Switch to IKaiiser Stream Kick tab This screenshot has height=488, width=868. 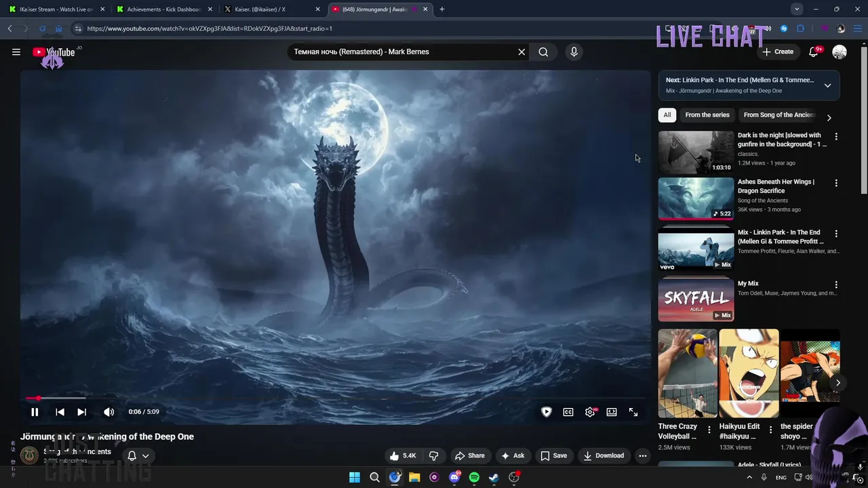56,9
